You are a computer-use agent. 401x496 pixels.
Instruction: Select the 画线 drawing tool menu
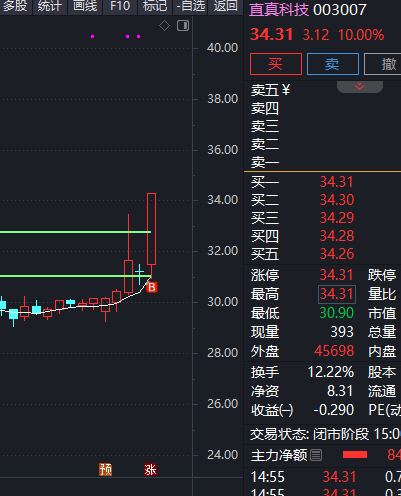85,7
